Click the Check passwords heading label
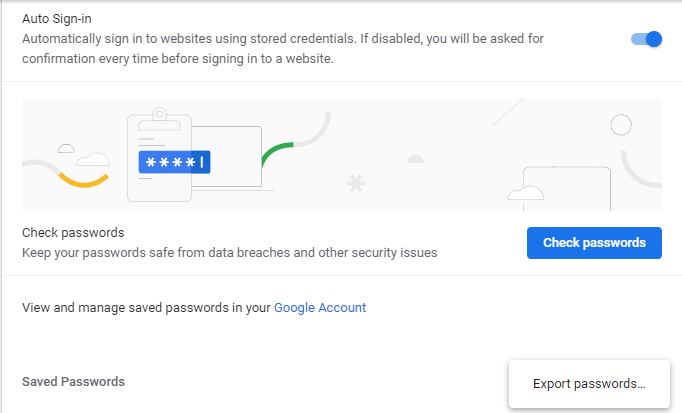682x413 pixels. pyautogui.click(x=73, y=233)
